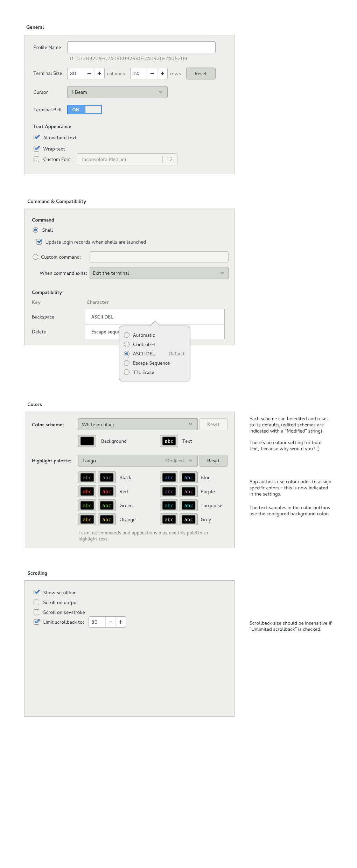
Task: Click the first Green color swatch
Action: coord(87,505)
